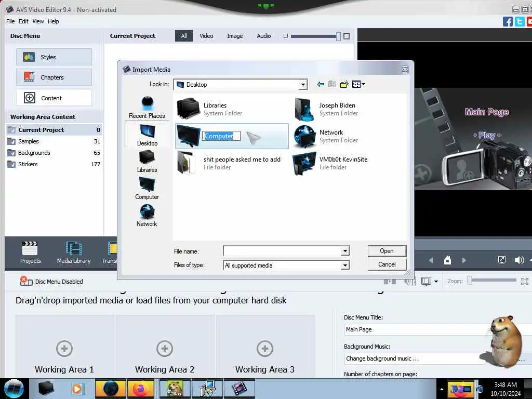The width and height of the screenshot is (532, 399).
Task: Open Firefox from the taskbar
Action: pos(140,389)
